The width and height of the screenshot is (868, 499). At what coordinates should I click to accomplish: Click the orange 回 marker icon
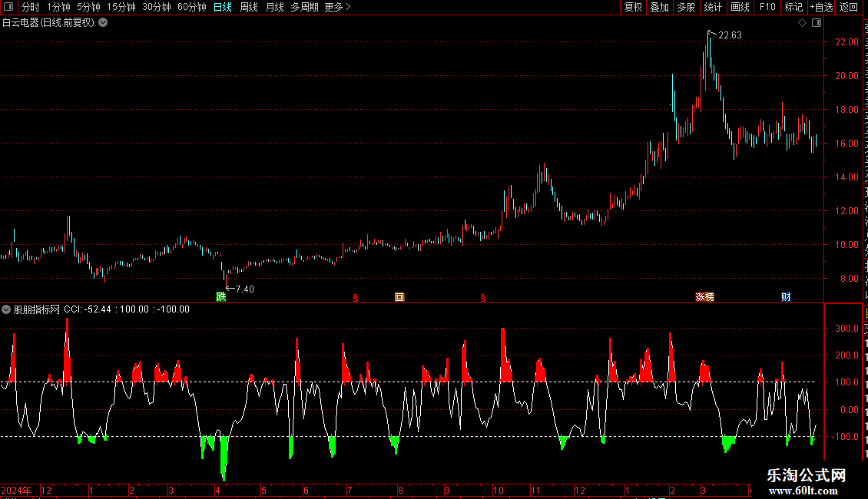(399, 297)
